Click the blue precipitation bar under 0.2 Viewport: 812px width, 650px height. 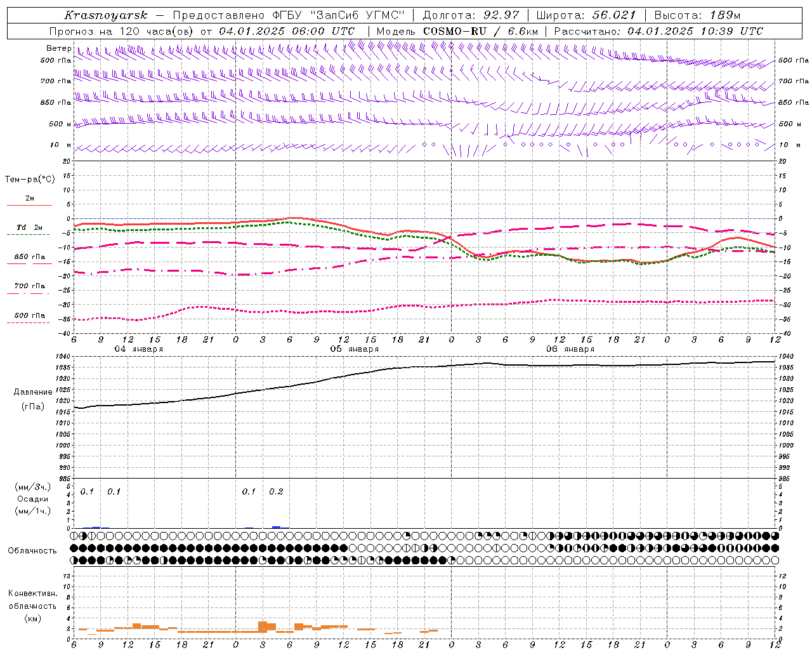pyautogui.click(x=276, y=527)
